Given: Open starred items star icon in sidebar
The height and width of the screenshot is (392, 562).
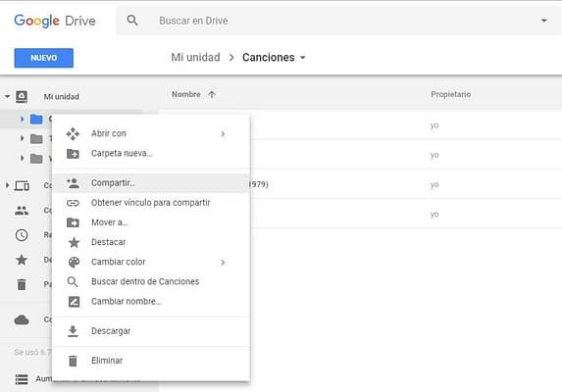Looking at the screenshot, I should point(22,260).
